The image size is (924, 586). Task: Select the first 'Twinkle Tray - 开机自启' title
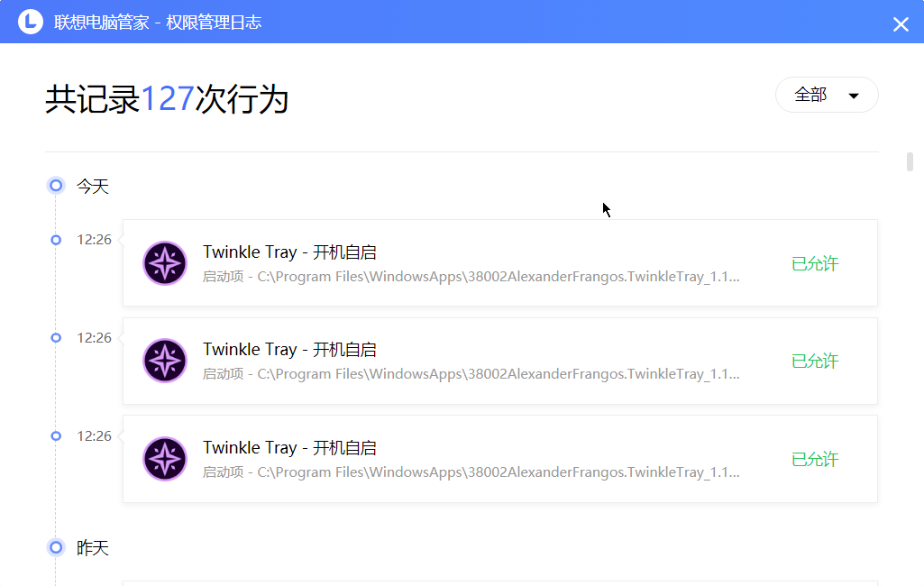pos(290,252)
